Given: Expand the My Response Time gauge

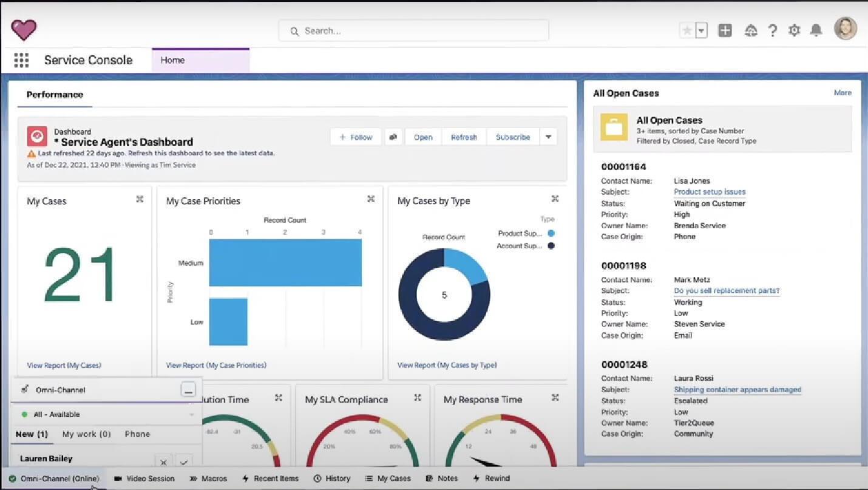Looking at the screenshot, I should 555,398.
